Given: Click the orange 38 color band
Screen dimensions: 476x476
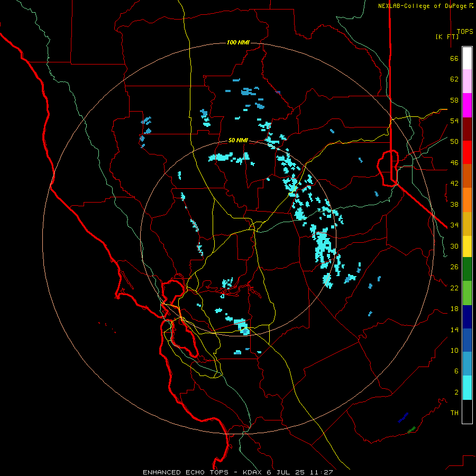Looking at the screenshot, I should (467, 200).
